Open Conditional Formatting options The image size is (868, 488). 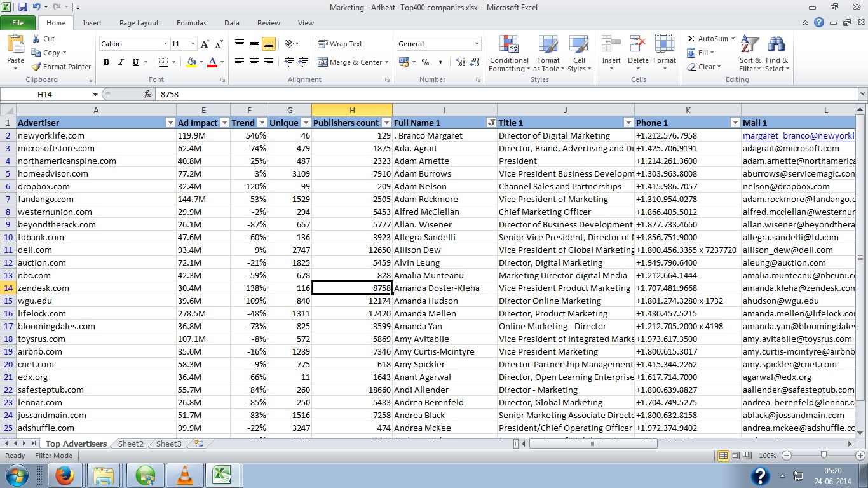click(x=508, y=54)
